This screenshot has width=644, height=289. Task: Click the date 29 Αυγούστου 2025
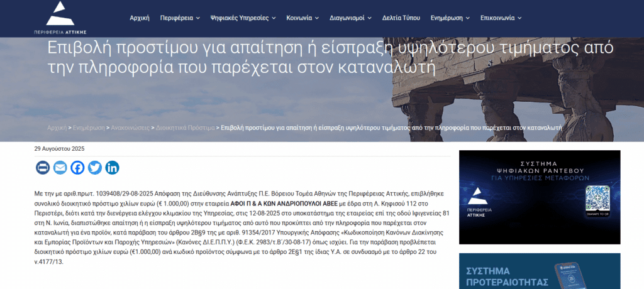(59, 149)
